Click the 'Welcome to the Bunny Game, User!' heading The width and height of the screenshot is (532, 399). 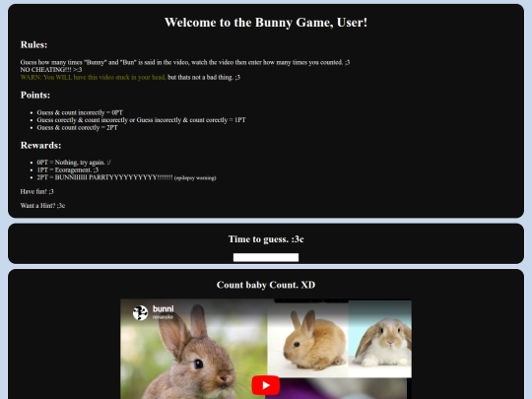click(266, 23)
